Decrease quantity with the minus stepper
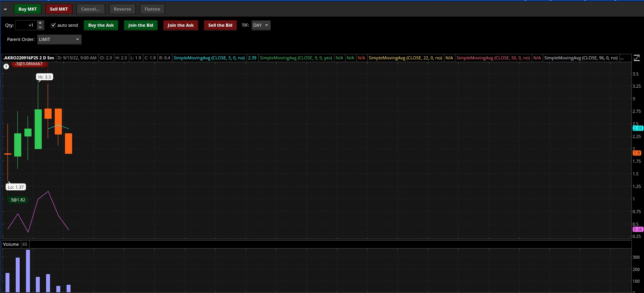 (40, 28)
